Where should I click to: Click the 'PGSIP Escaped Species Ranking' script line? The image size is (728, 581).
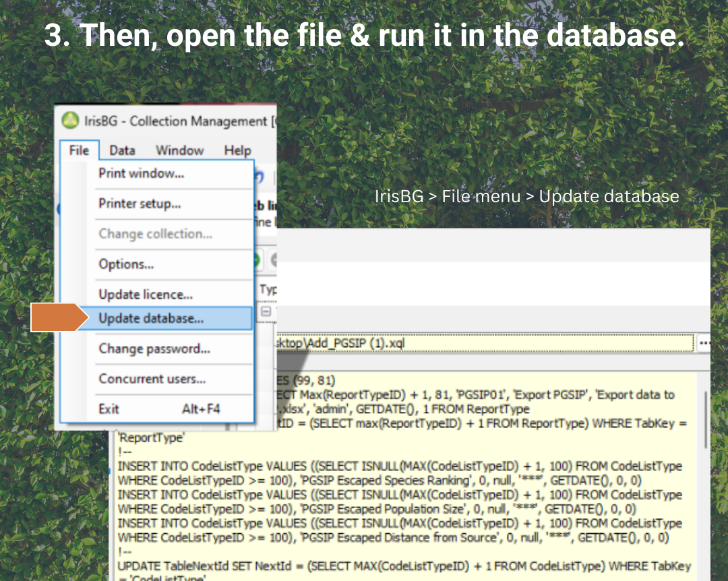[x=380, y=480]
